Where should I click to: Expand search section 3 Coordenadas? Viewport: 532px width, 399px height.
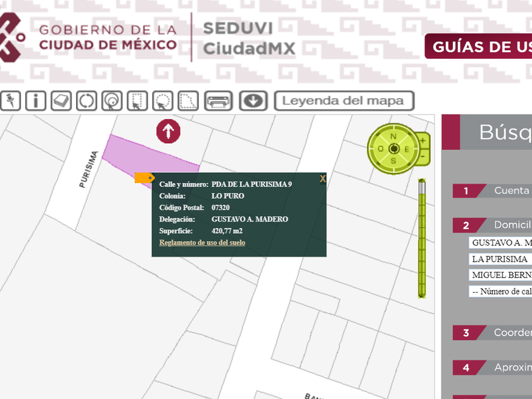tap(492, 333)
